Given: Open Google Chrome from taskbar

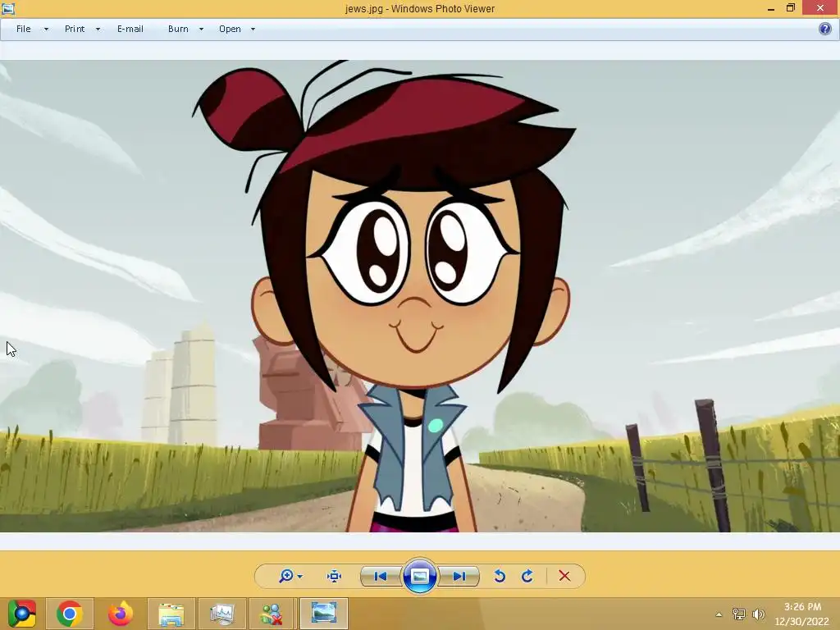Looking at the screenshot, I should pyautogui.click(x=69, y=614).
